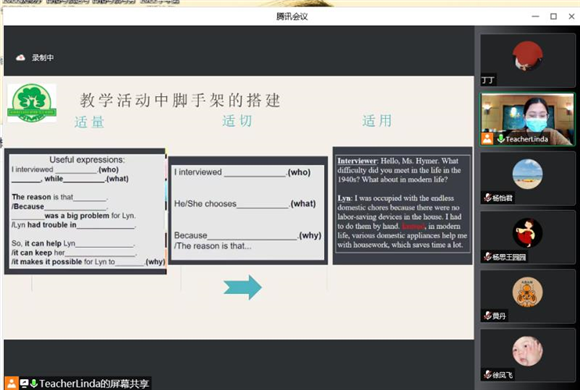Screen dimensions: 580x390
Task: Select the orange cartoon avatar of 费丹
Action: click(x=527, y=292)
